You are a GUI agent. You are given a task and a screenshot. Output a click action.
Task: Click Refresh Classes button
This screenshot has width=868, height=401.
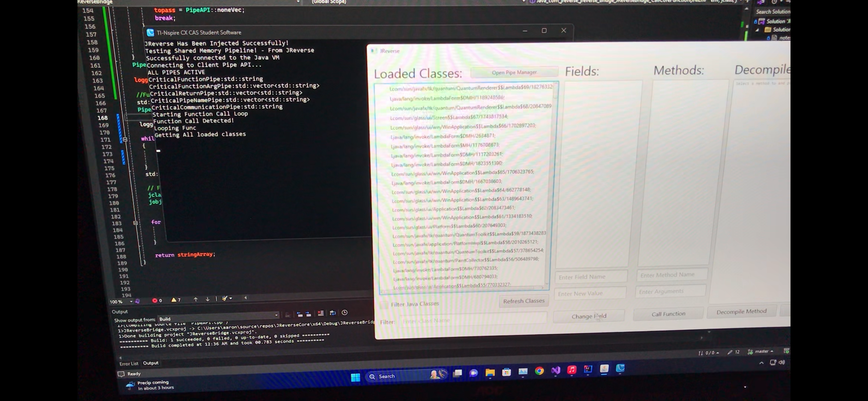[x=522, y=300]
